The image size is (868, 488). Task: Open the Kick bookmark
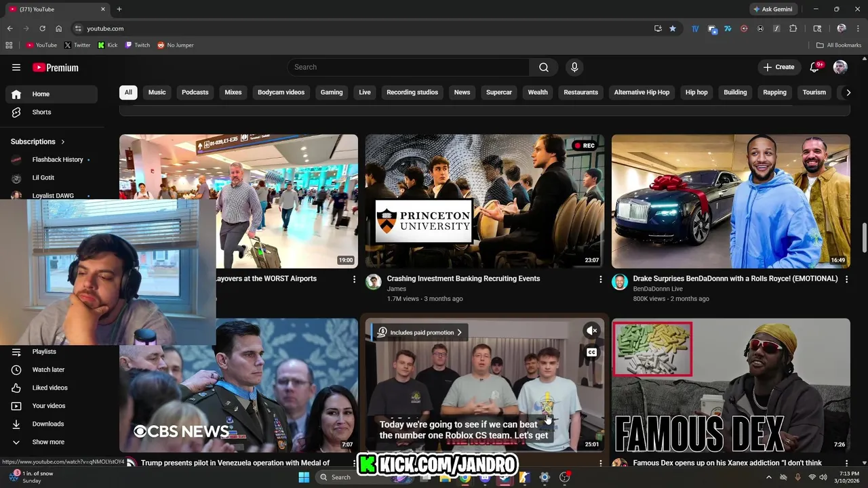click(x=108, y=45)
